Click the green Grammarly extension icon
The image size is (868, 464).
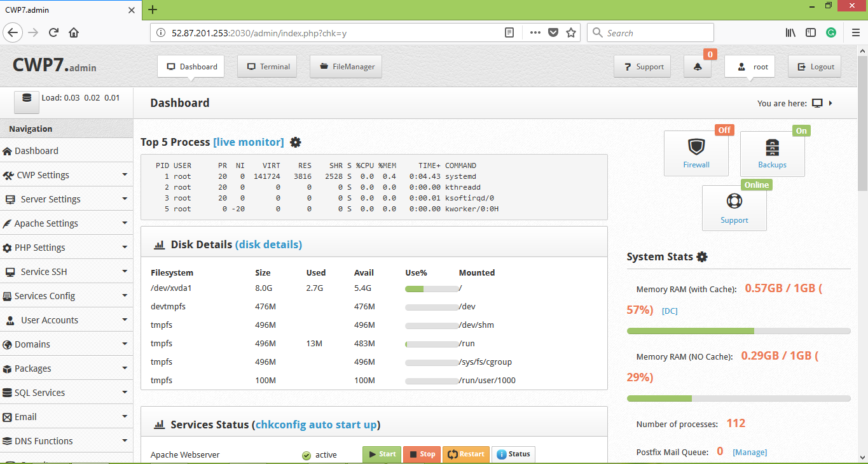pos(831,33)
